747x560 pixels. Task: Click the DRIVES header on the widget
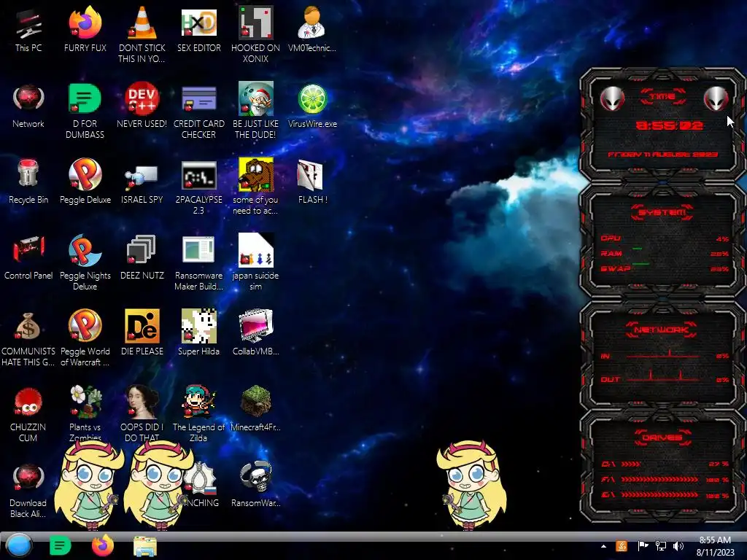pyautogui.click(x=662, y=437)
